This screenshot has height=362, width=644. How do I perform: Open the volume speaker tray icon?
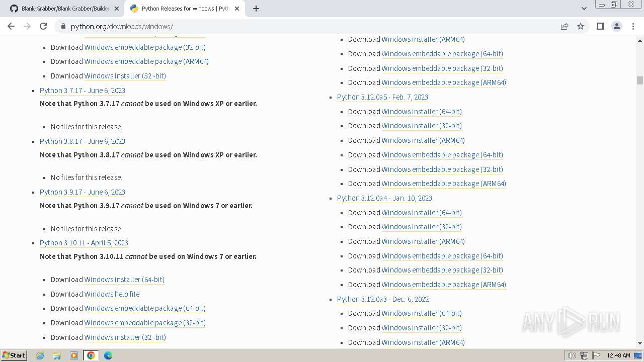(572, 355)
